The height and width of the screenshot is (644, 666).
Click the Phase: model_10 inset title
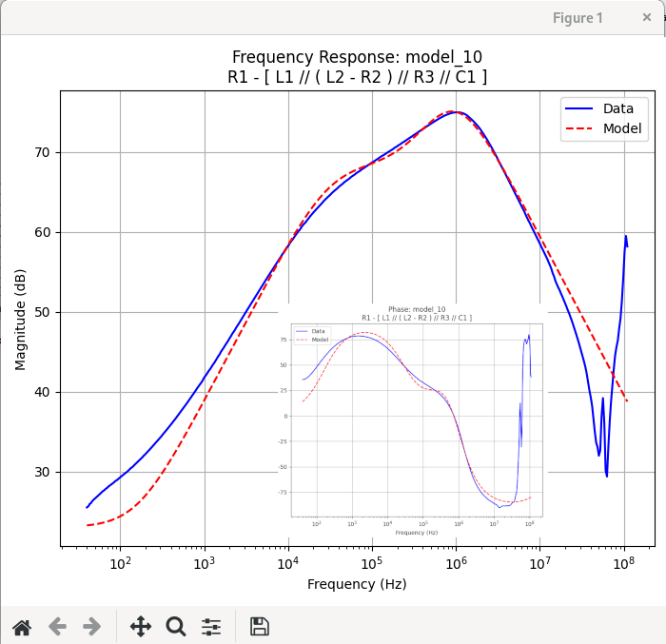click(x=417, y=309)
